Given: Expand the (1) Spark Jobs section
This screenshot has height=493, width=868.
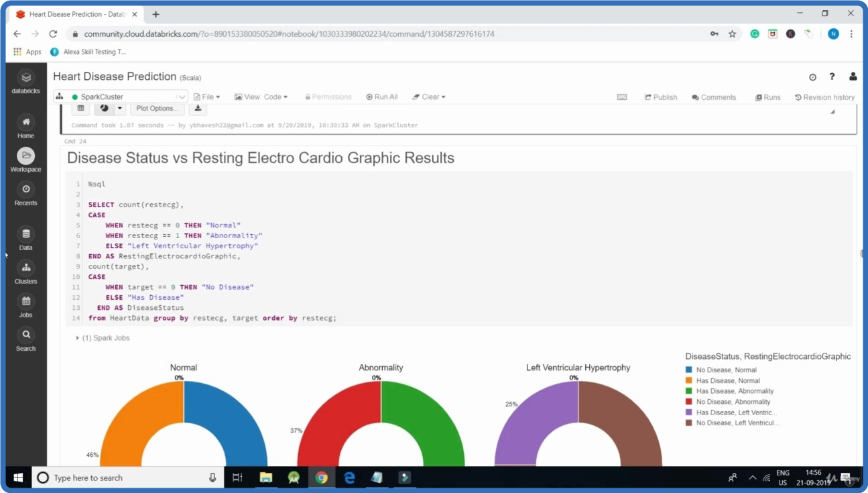Looking at the screenshot, I should click(x=103, y=338).
